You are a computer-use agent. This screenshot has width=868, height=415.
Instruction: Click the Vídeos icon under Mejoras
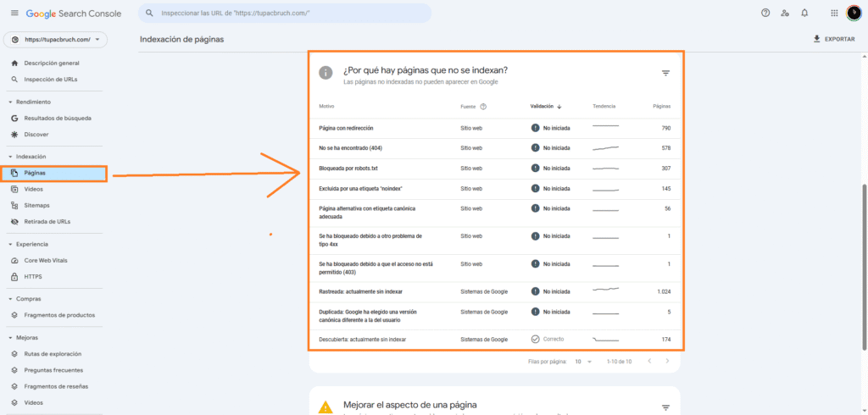coord(14,402)
